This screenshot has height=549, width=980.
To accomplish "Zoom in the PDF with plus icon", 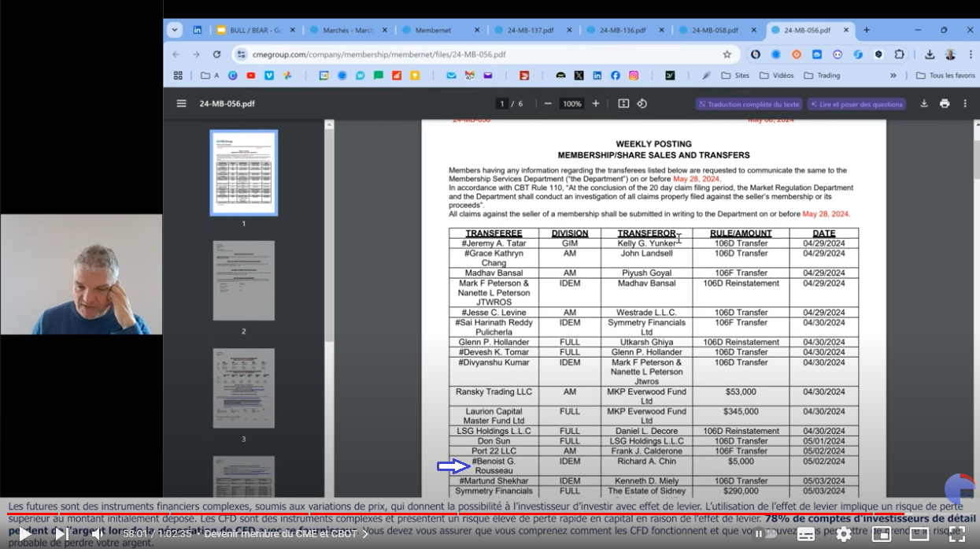I will pos(596,103).
